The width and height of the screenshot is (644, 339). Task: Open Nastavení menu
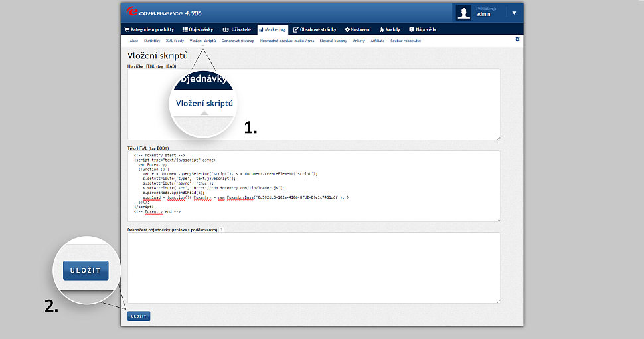(x=358, y=30)
